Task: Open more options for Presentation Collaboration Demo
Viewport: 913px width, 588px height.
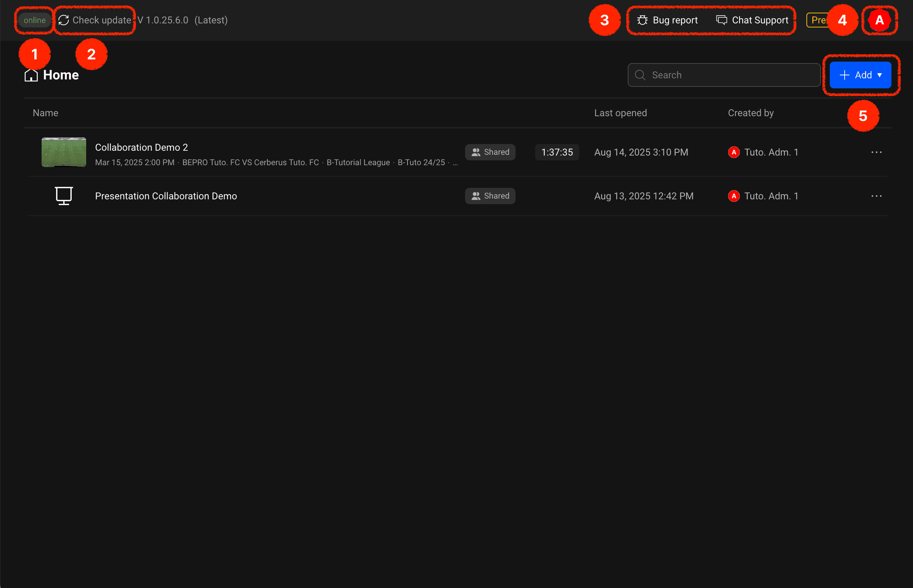Action: 876,196
